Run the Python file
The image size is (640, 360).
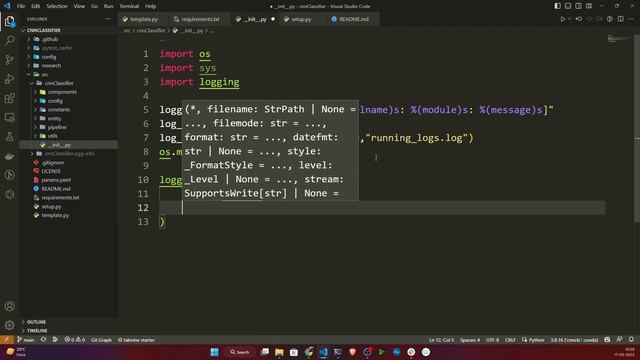562,19
